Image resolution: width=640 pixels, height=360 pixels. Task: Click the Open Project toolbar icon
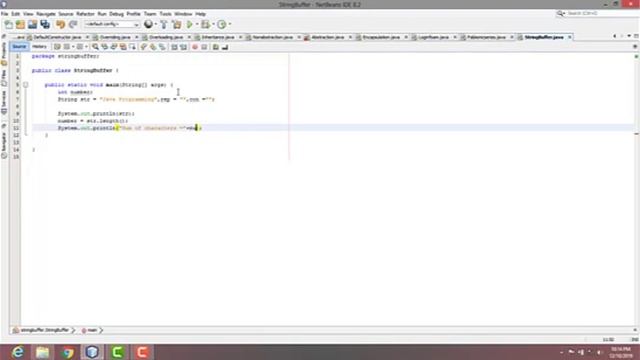(33, 24)
